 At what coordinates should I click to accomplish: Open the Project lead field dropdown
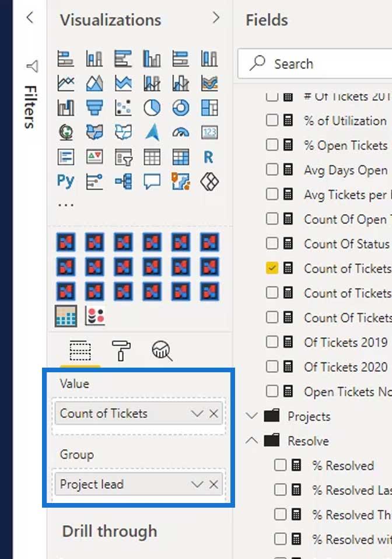[197, 484]
